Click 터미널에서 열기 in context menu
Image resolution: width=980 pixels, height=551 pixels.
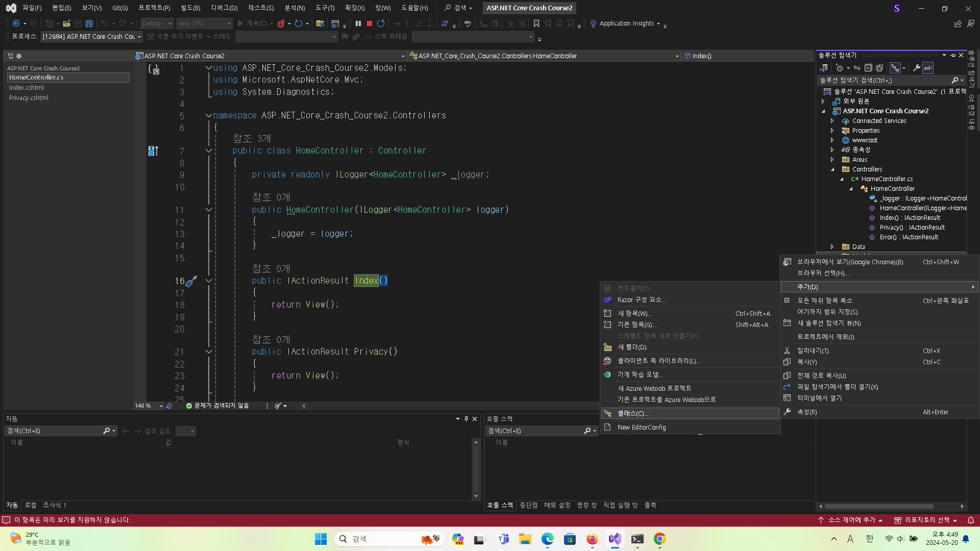tap(879, 398)
